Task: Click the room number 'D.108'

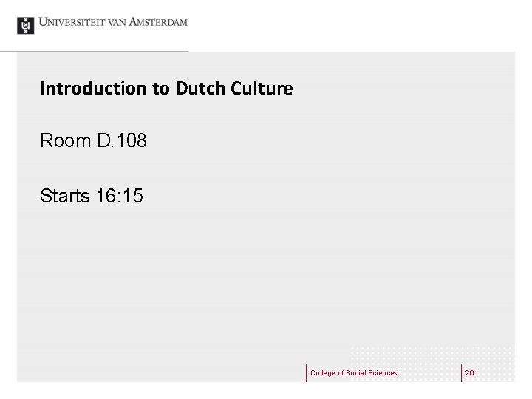Action: [x=121, y=140]
